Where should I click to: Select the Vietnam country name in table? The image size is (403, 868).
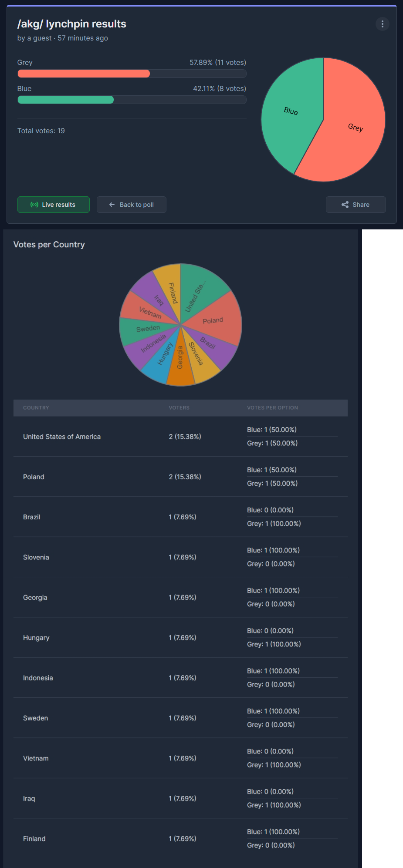[36, 758]
